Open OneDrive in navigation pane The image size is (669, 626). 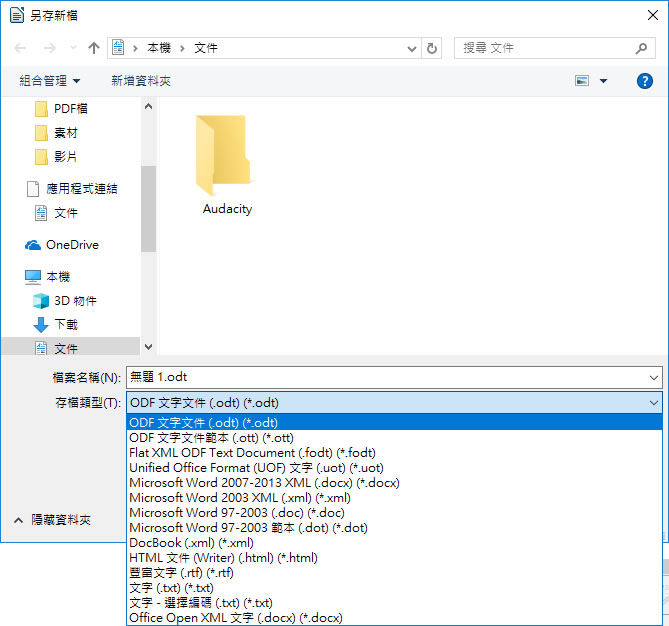click(x=62, y=245)
